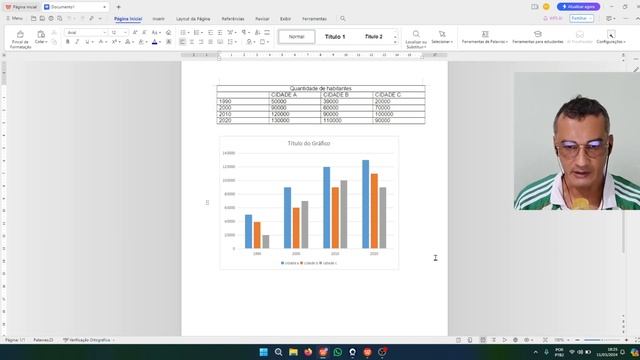Open Ferramentas de Palavras
640x360 pixels.
pos(485,37)
